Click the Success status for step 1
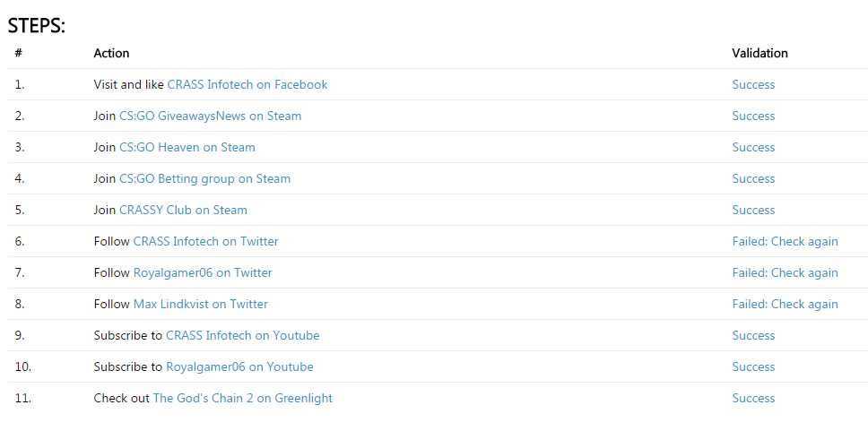Screen dimensions: 868x431 (753, 84)
